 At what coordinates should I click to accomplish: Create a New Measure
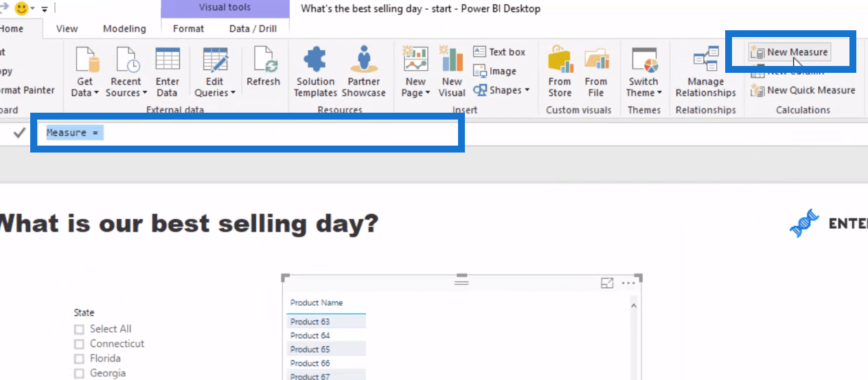pos(789,52)
